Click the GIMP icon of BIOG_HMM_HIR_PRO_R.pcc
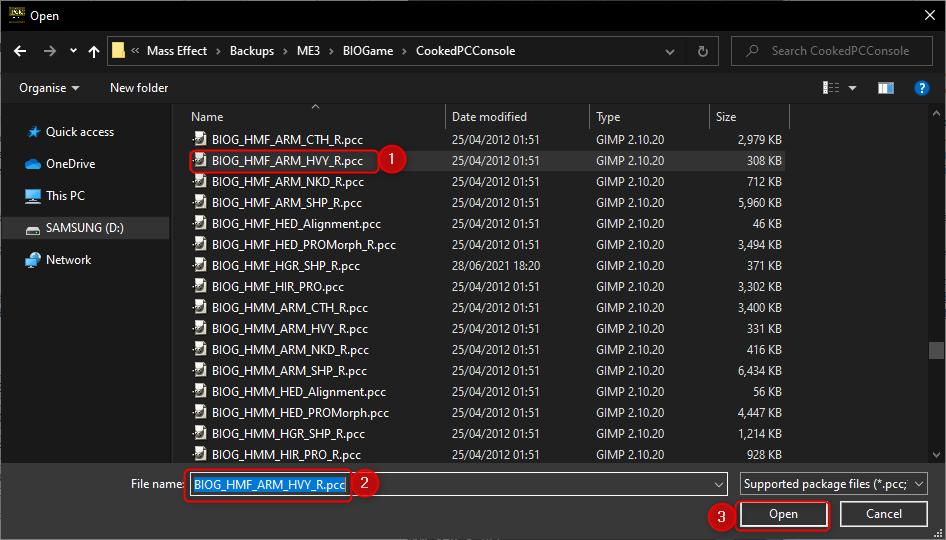This screenshot has width=946, height=540. [200, 454]
